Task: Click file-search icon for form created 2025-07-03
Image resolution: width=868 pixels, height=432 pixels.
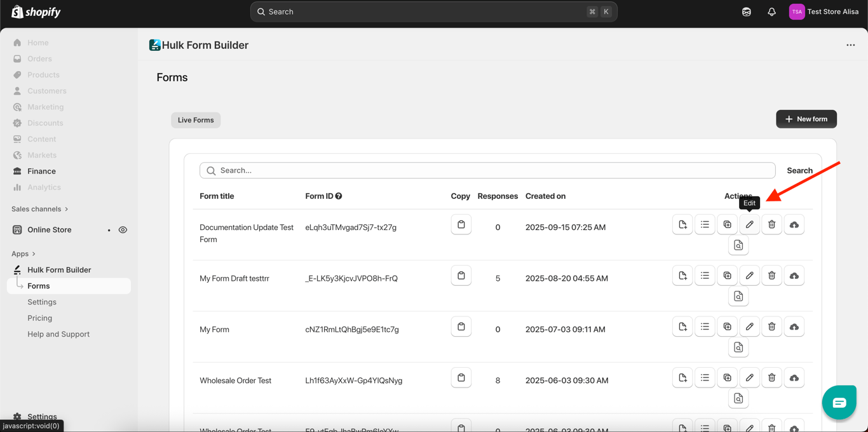Action: (x=738, y=348)
